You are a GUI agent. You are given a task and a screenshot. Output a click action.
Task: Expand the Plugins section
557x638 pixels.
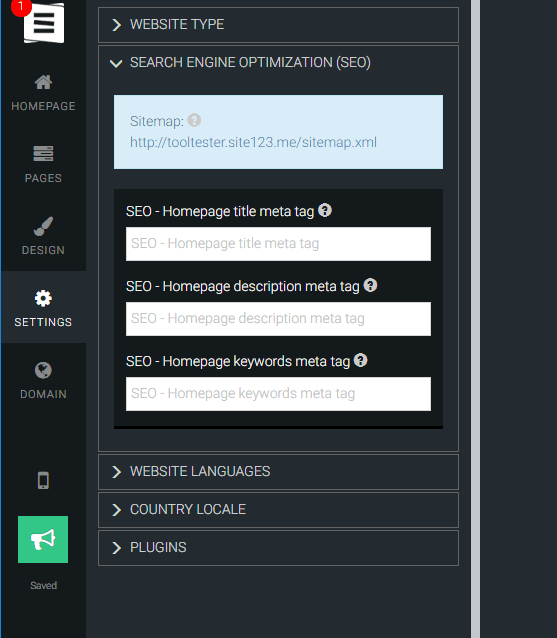tap(278, 548)
